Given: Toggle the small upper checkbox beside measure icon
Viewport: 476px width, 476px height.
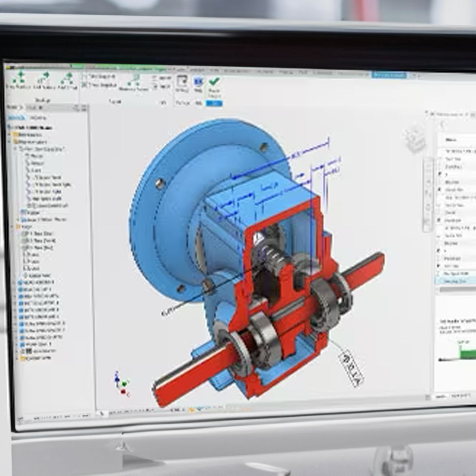Looking at the screenshot, I should pyautogui.click(x=155, y=78).
